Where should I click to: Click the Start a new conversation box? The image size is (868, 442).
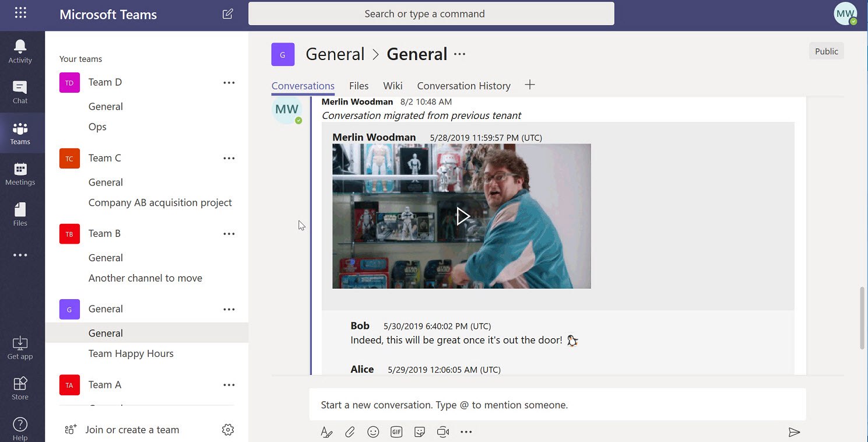558,405
